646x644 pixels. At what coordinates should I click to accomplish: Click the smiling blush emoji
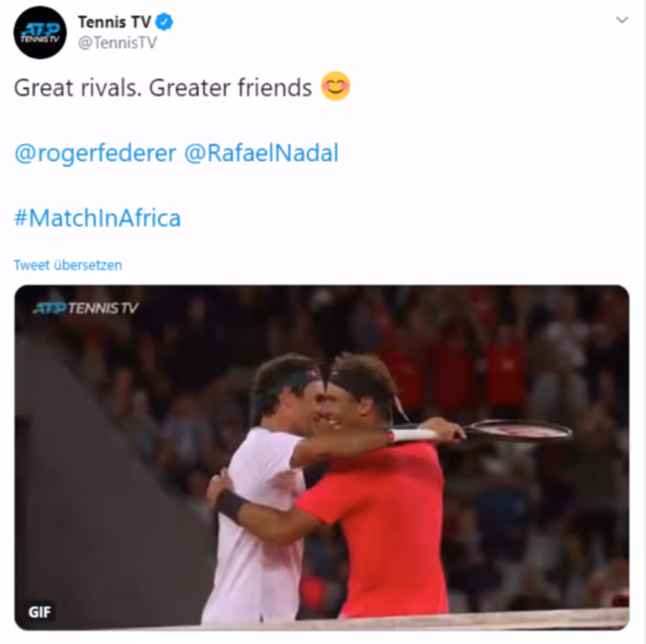pos(335,86)
